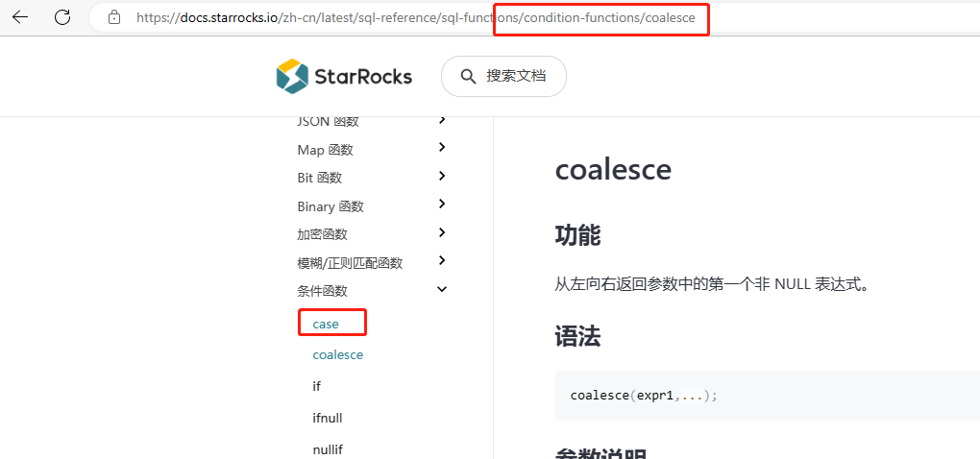This screenshot has height=459, width=980.
Task: Select coalesce in the sidebar
Action: click(337, 354)
